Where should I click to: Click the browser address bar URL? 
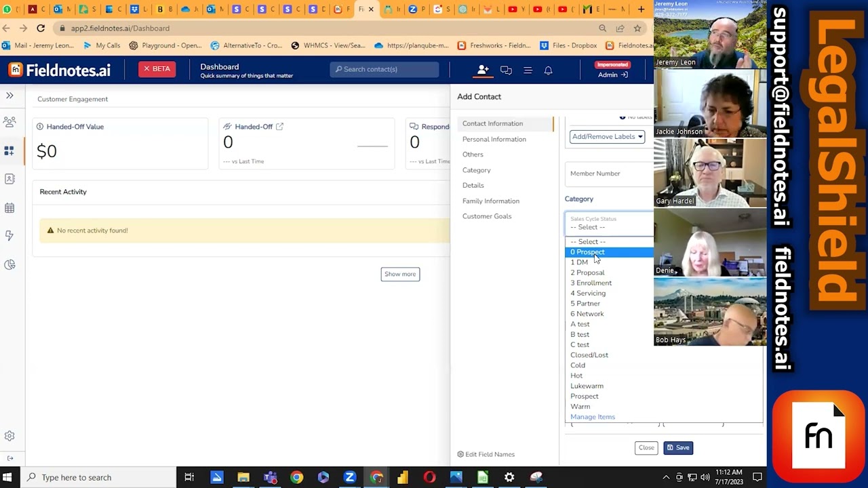(120, 28)
